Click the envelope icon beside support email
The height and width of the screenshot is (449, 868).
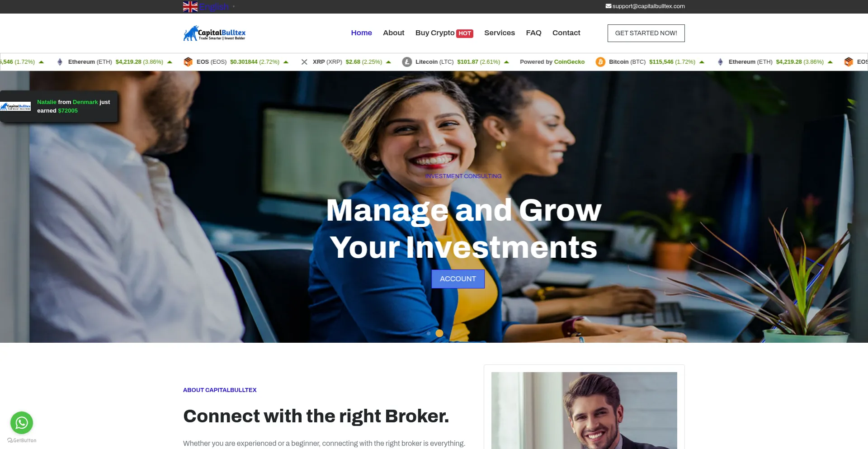click(609, 6)
